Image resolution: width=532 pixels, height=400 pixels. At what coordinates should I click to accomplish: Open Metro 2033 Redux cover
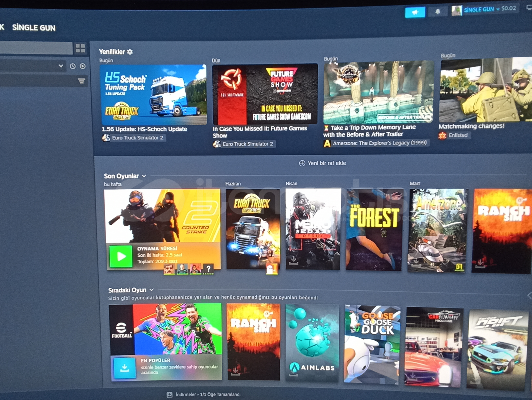coord(313,229)
